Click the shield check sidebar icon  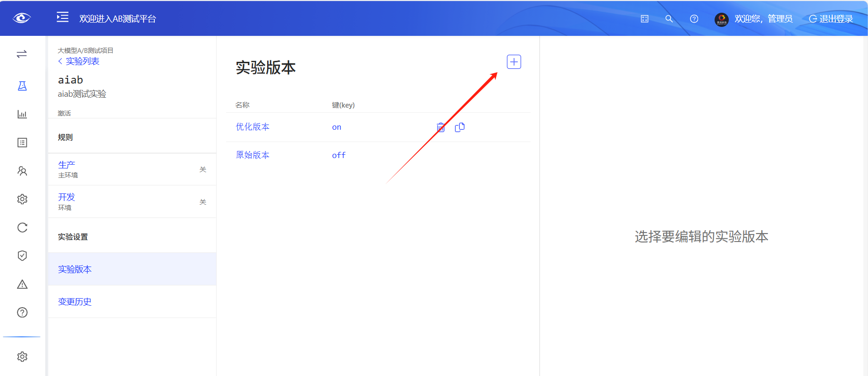(22, 256)
